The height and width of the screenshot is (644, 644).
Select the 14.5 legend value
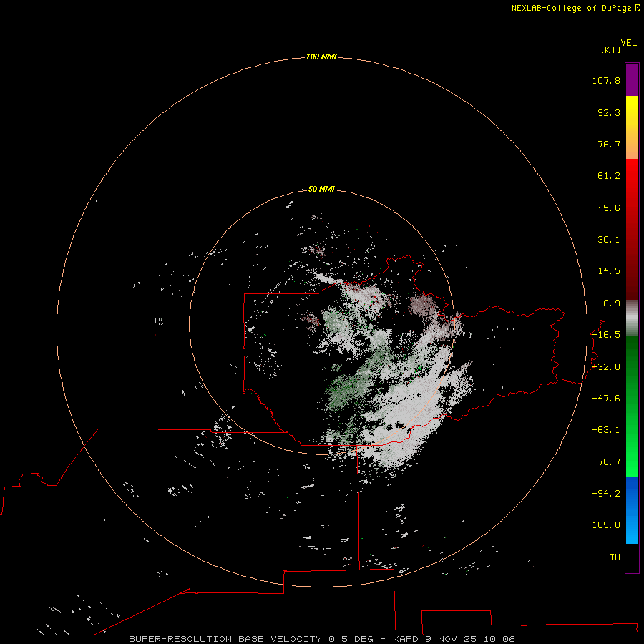(x=609, y=271)
